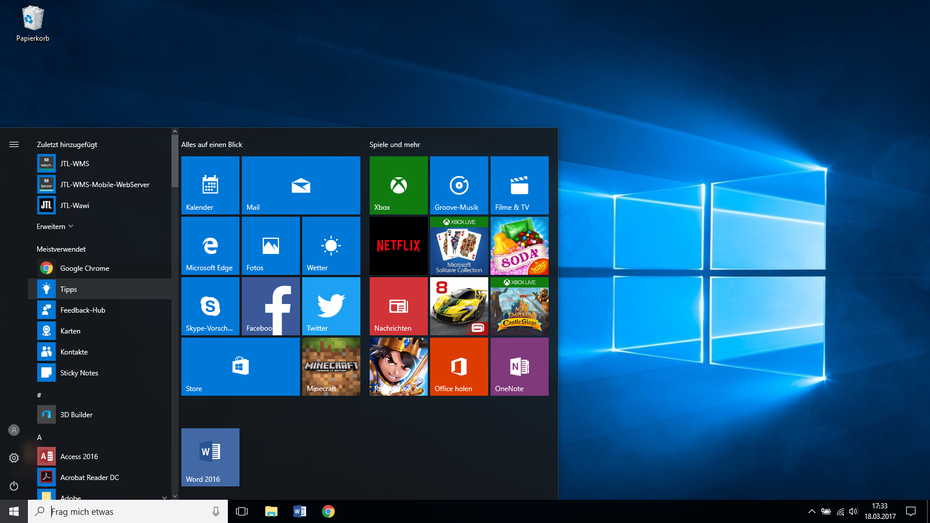Open the Castle Siege tile

520,306
